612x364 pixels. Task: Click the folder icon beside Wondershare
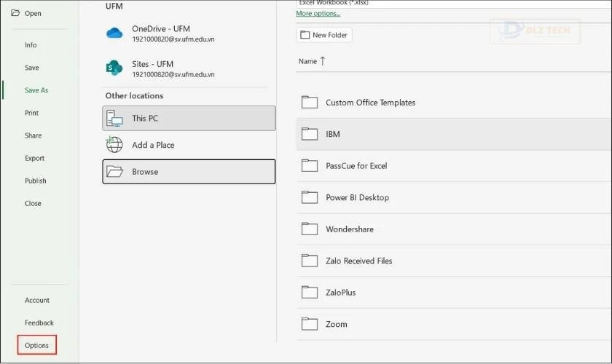pos(310,229)
